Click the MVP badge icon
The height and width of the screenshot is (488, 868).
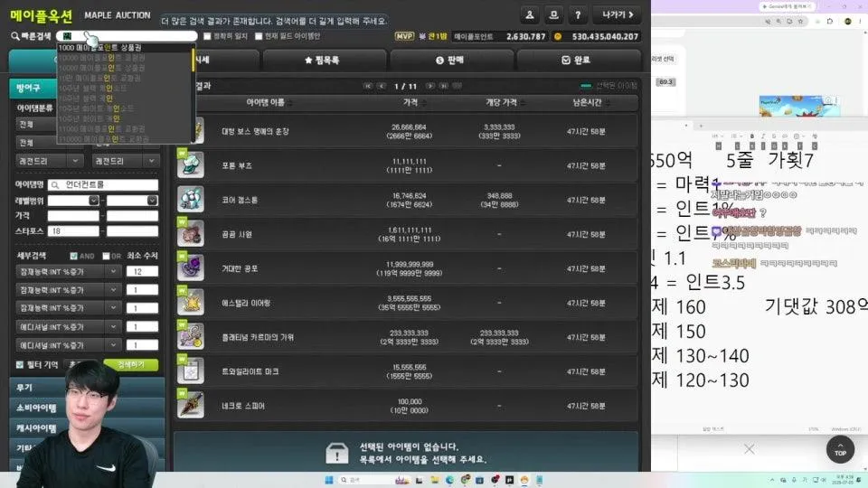click(x=404, y=36)
